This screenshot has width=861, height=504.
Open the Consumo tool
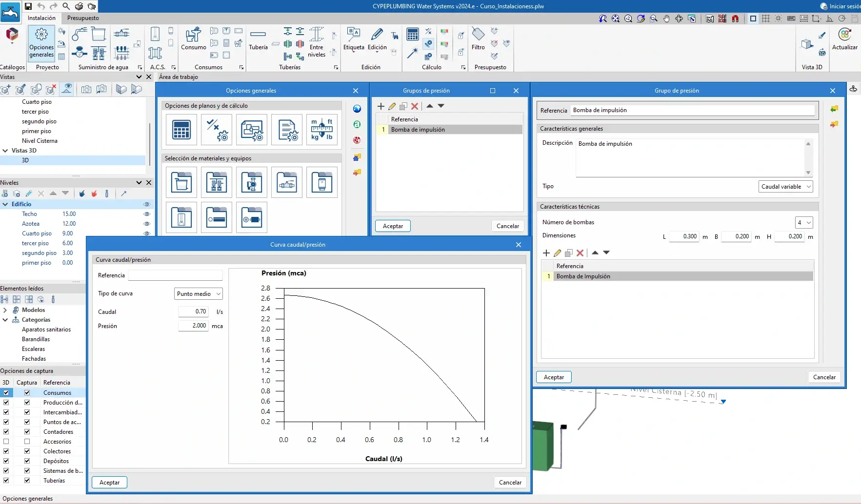click(193, 39)
